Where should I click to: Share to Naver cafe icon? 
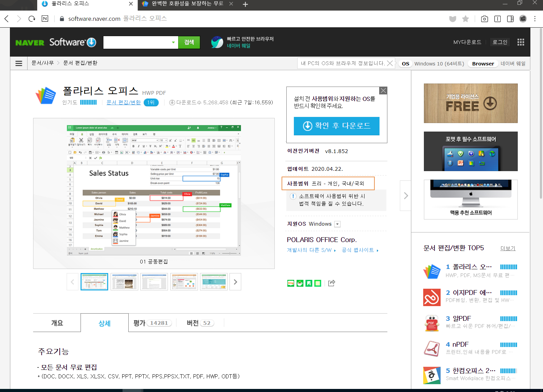[x=300, y=283]
